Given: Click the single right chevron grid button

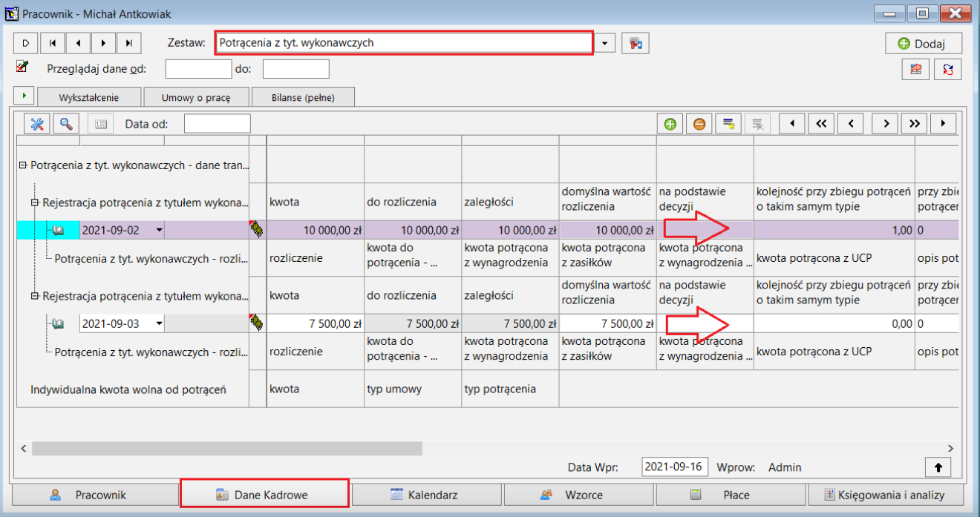Looking at the screenshot, I should click(x=886, y=124).
